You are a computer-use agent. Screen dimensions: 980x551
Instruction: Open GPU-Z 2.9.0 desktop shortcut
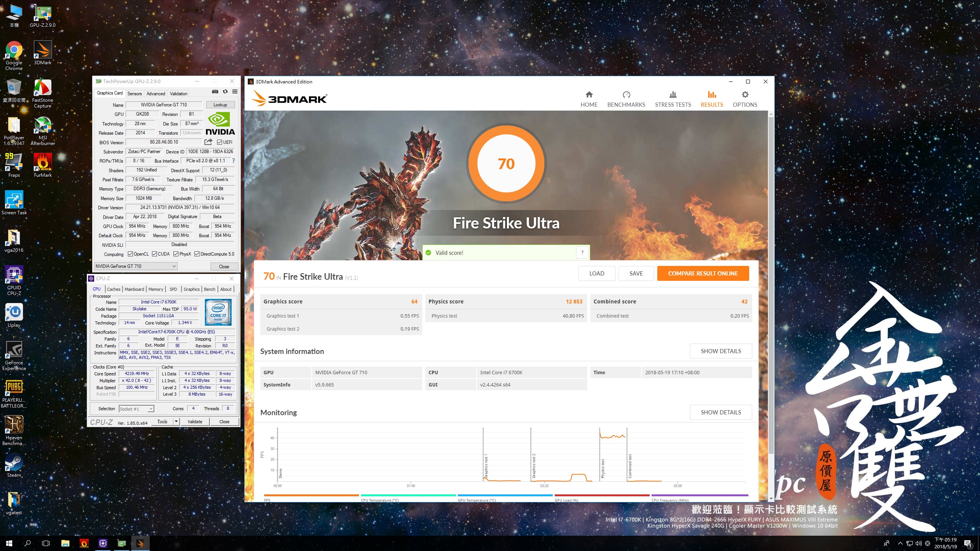click(x=42, y=16)
